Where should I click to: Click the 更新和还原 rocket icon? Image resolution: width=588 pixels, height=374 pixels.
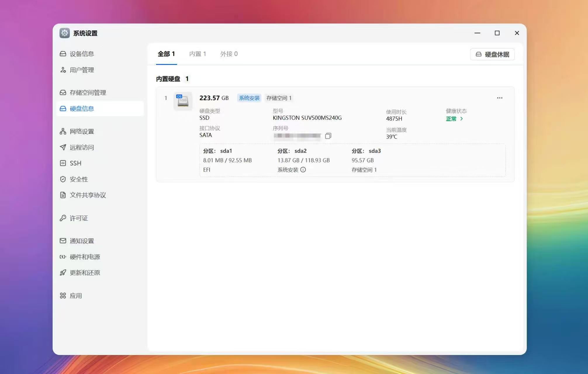63,273
